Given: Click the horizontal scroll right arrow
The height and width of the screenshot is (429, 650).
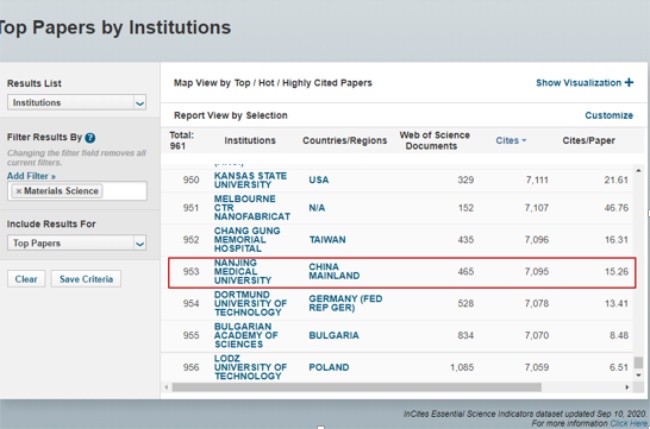Looking at the screenshot, I should [x=627, y=387].
